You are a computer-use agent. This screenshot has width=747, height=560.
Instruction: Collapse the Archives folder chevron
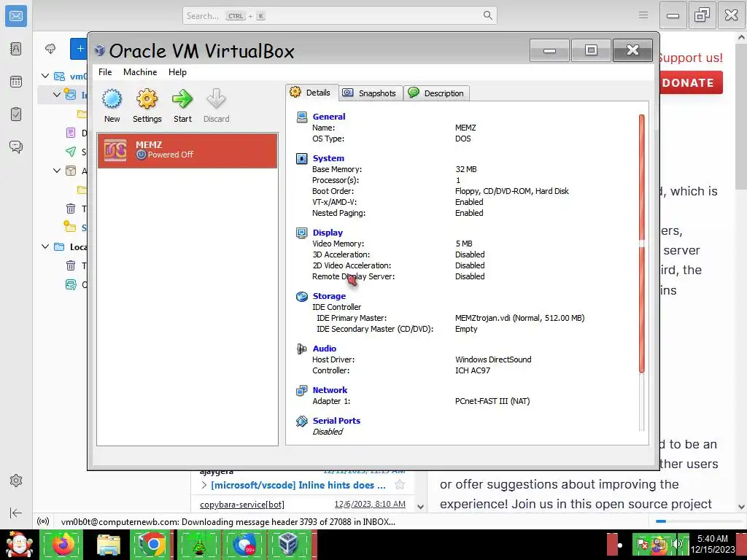(x=57, y=171)
